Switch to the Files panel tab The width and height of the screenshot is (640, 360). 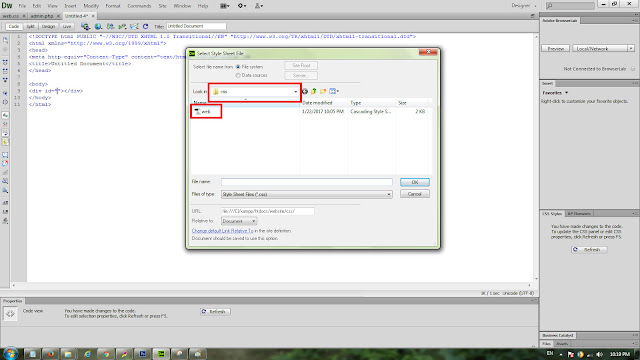click(x=546, y=344)
